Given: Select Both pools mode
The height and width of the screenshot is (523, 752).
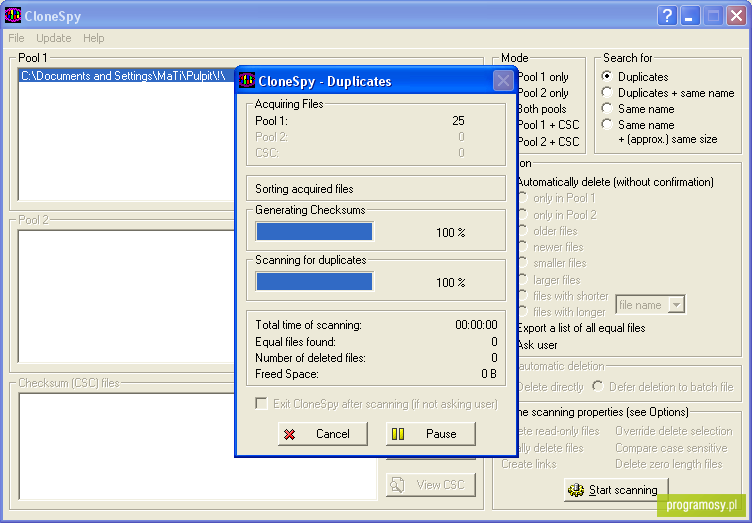Looking at the screenshot, I should [x=542, y=109].
